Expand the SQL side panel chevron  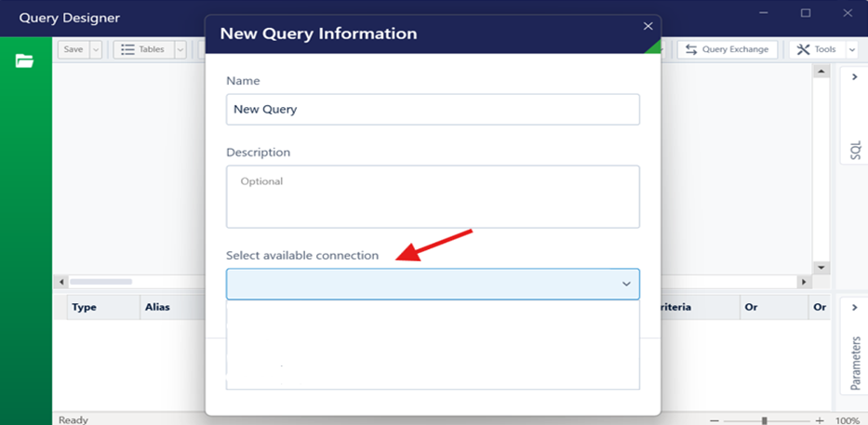pos(854,77)
